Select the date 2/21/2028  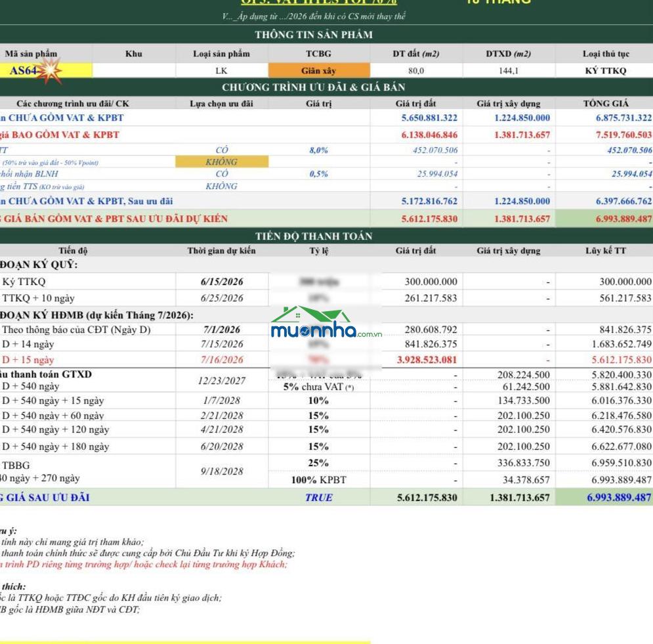pos(222,416)
